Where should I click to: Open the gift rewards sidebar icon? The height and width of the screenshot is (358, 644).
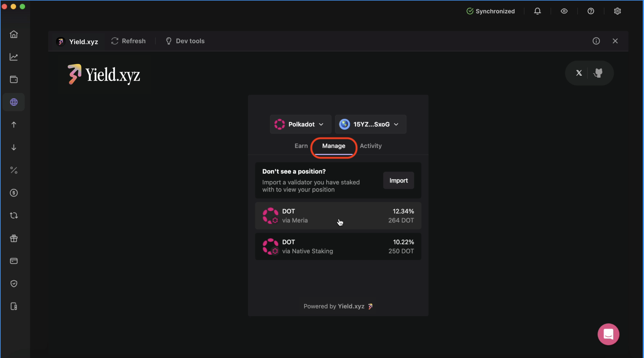click(14, 238)
